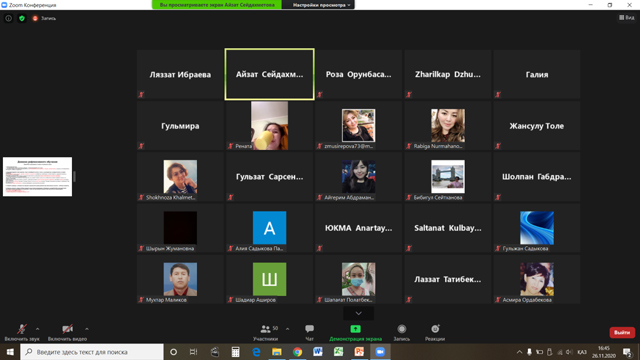Open Microsoft Word from taskbar
Viewport: 640px width, 360px height.
point(318,352)
